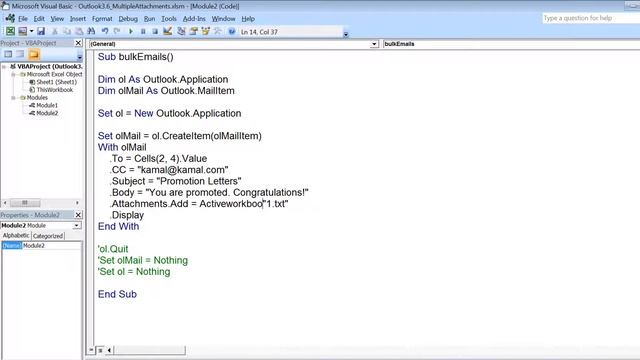Click the Break pause icon
The image size is (640, 360).
(143, 31)
